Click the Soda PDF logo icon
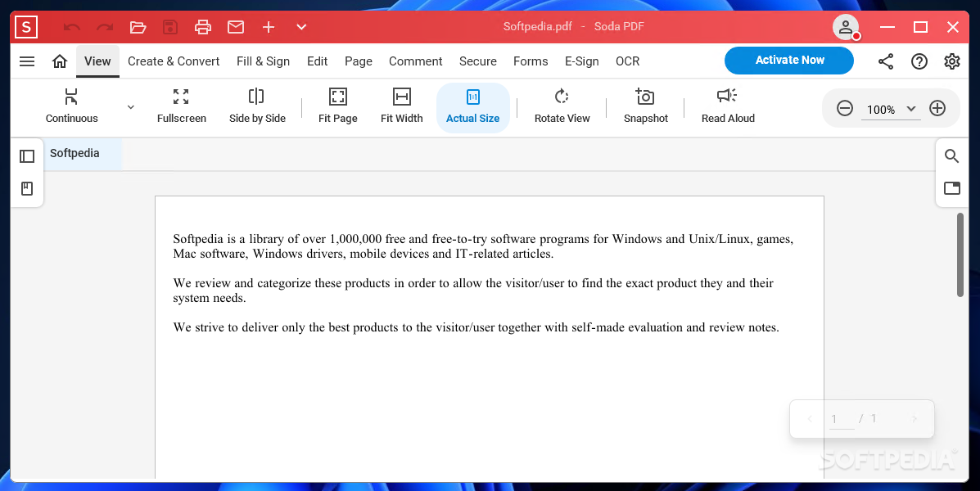 (27, 27)
